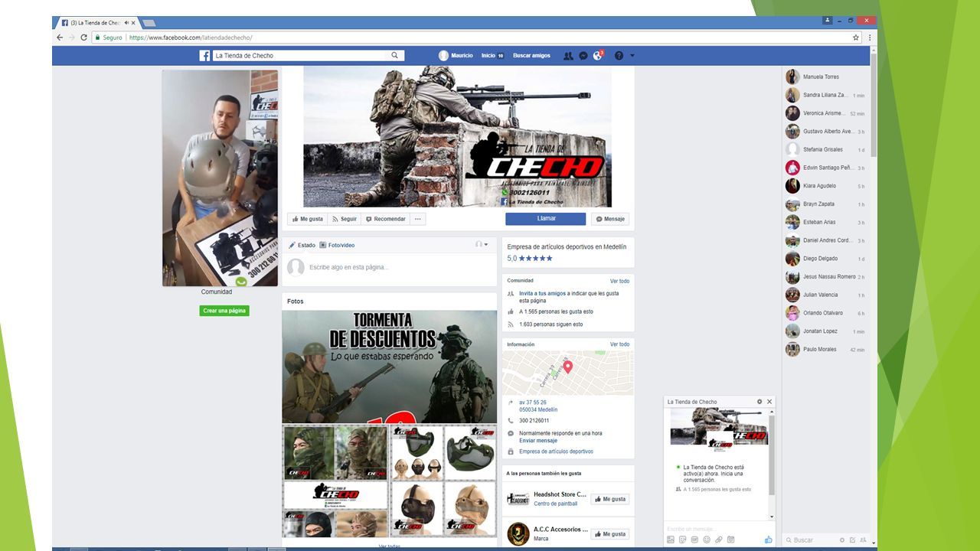
Task: Take a photo with chat camera icon
Action: click(731, 540)
